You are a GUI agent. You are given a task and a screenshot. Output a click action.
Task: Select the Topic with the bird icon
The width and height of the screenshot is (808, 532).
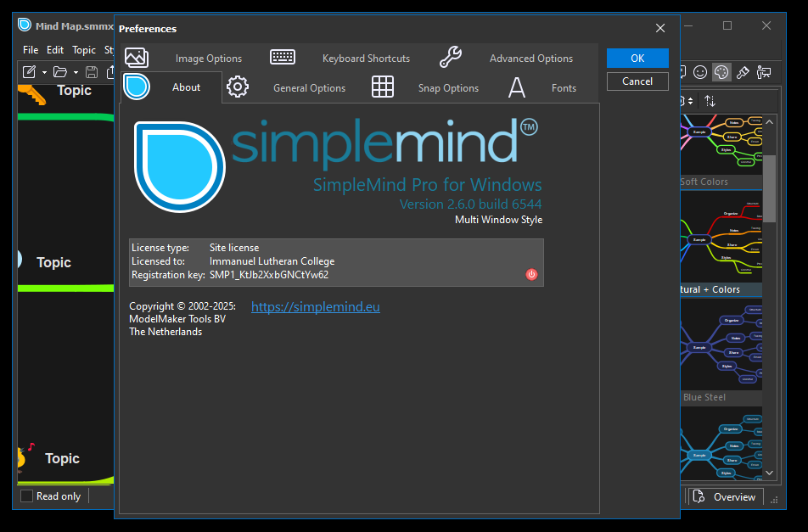tap(62, 458)
